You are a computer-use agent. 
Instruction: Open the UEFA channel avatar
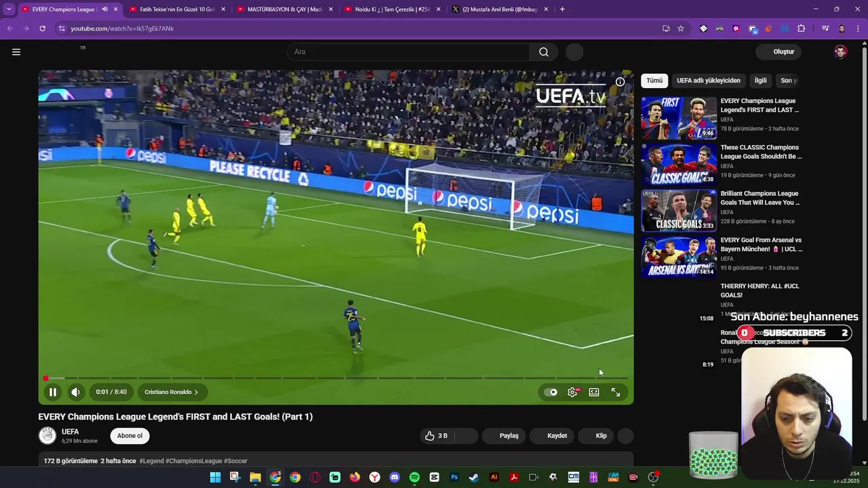point(47,436)
